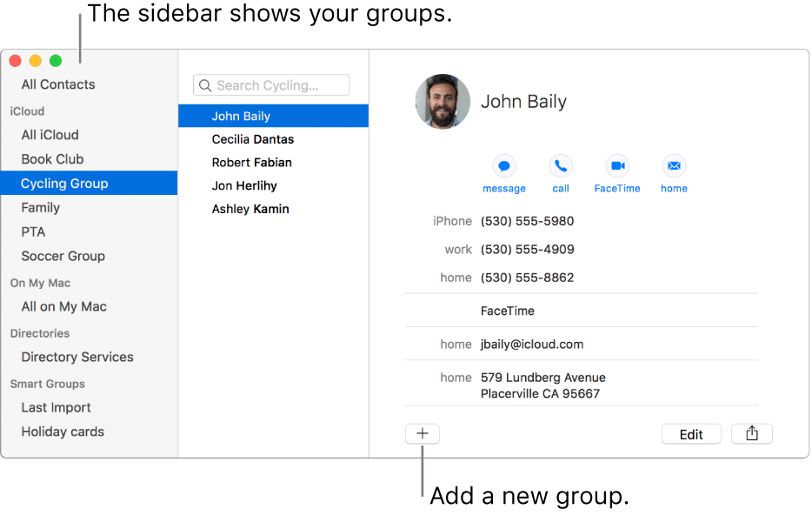Viewport: 812px width, 516px height.
Task: Choose the Soccer Group list
Action: tap(63, 257)
